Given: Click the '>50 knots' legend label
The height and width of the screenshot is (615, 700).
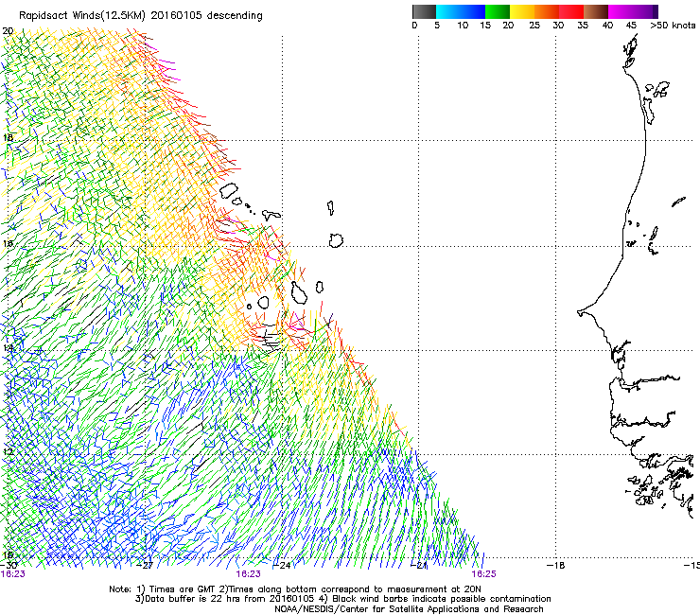Looking at the screenshot, I should pyautogui.click(x=673, y=26).
